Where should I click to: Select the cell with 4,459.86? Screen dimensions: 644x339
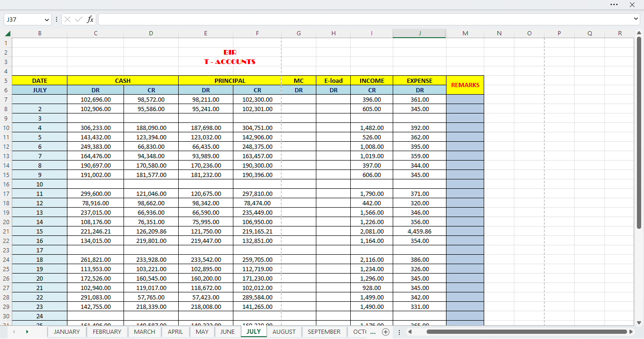coord(420,231)
